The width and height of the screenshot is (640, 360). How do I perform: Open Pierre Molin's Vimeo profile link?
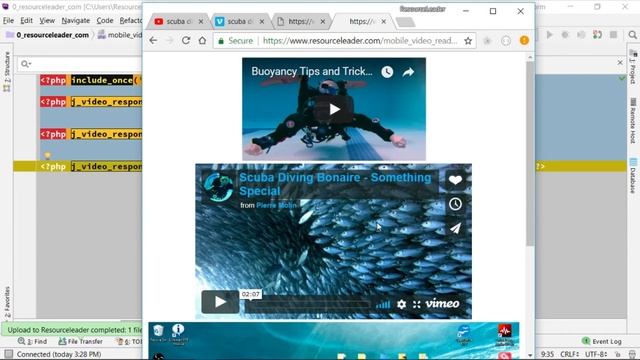276,205
